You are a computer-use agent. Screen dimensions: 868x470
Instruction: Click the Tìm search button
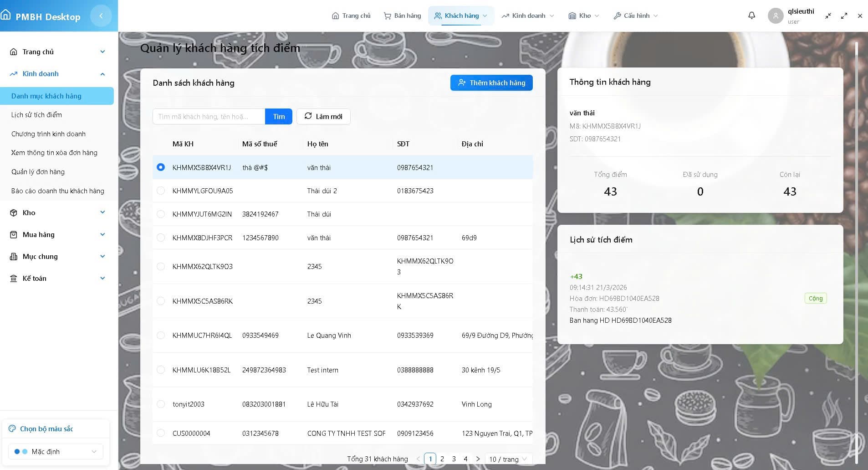click(278, 116)
